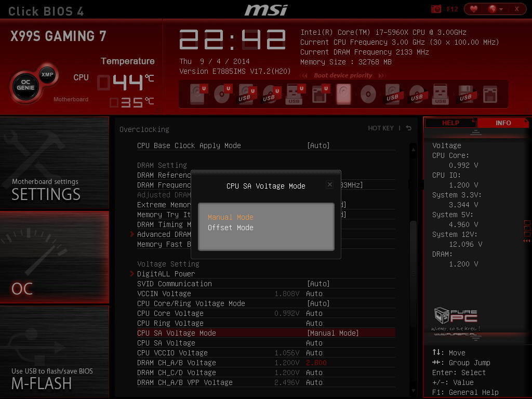Select the UEFI CD/DVD boot device icon
The width and height of the screenshot is (532, 399).
pyautogui.click(x=222, y=94)
